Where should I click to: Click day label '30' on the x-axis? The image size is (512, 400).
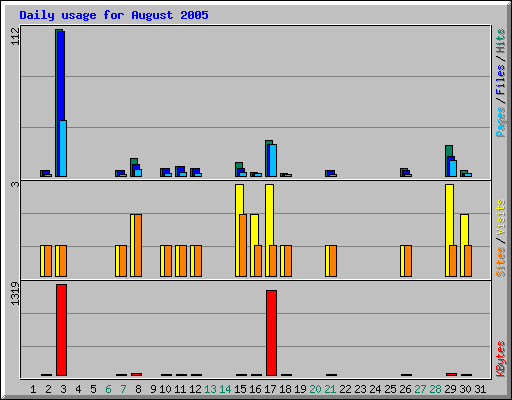click(x=465, y=389)
